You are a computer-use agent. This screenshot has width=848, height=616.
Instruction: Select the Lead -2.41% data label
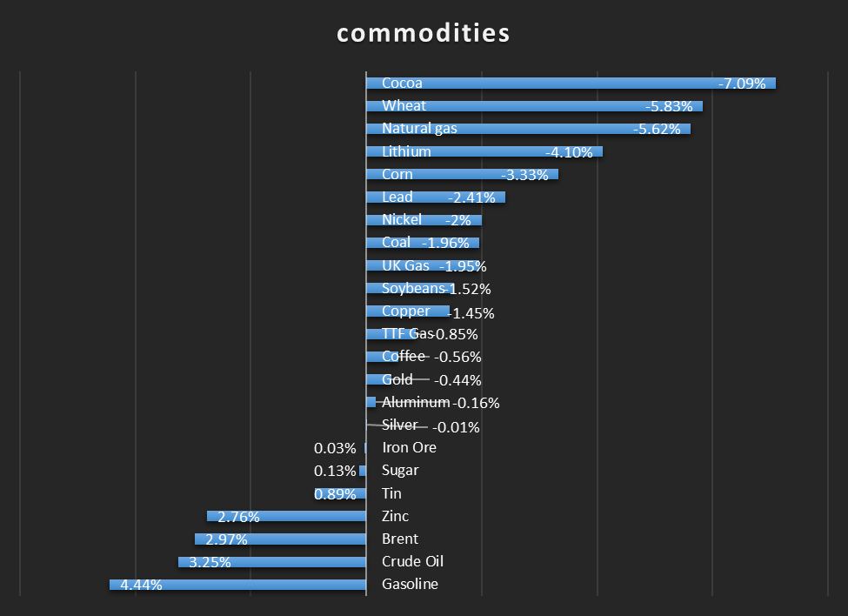471,198
